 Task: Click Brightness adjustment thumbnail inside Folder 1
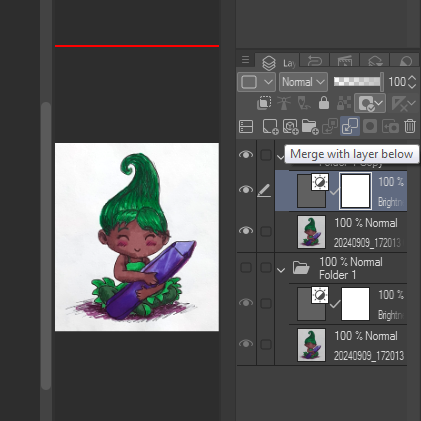pos(312,304)
